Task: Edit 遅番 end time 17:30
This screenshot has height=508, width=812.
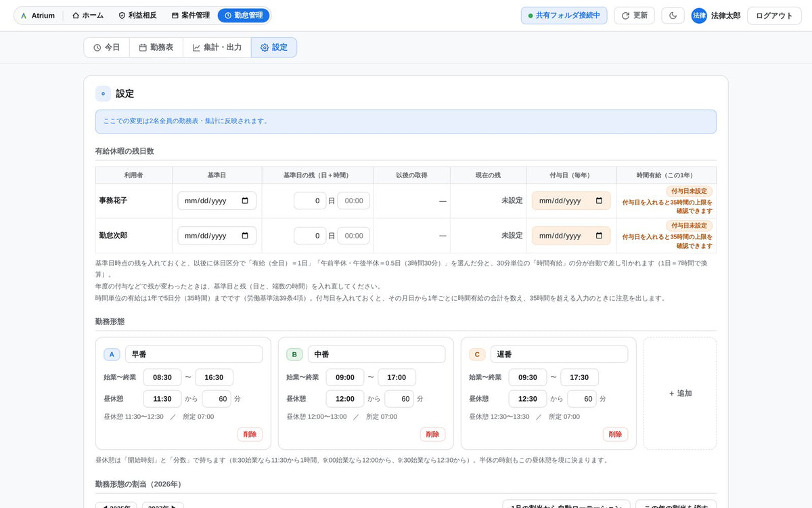Action: click(x=579, y=377)
